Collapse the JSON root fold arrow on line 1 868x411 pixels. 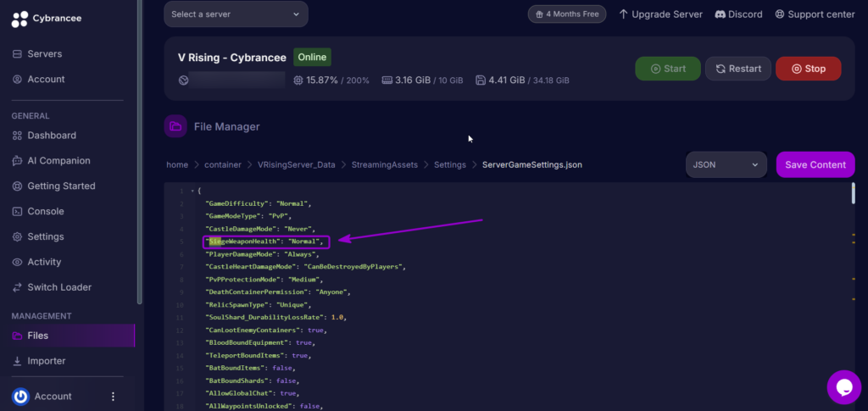[x=192, y=191]
